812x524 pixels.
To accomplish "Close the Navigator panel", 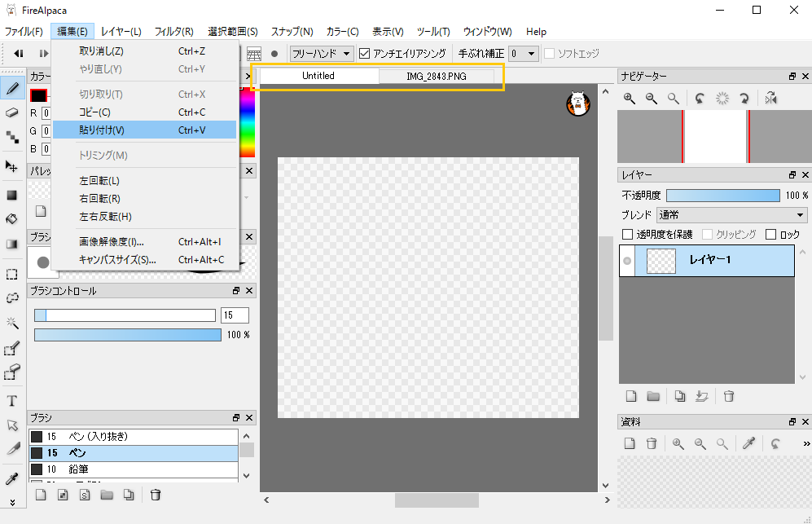I will pos(805,76).
